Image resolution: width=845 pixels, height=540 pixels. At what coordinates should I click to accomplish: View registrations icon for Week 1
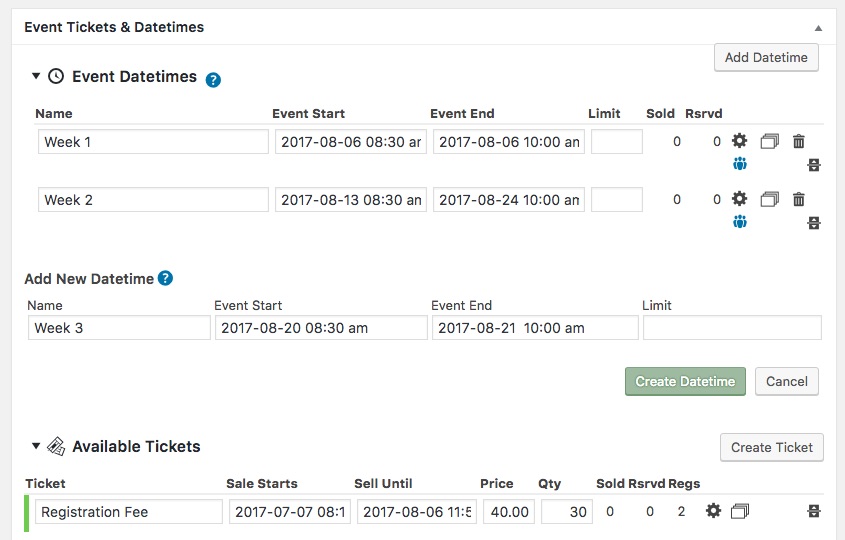740,164
